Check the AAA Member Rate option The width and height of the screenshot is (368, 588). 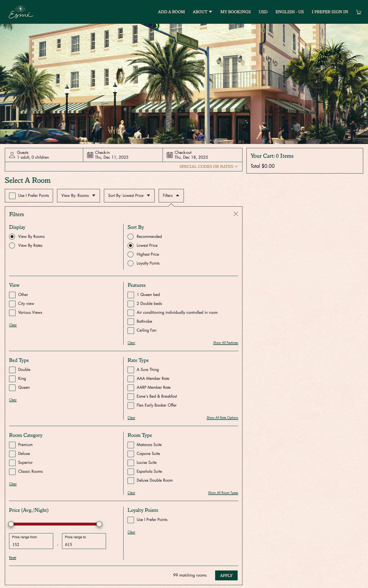(131, 379)
